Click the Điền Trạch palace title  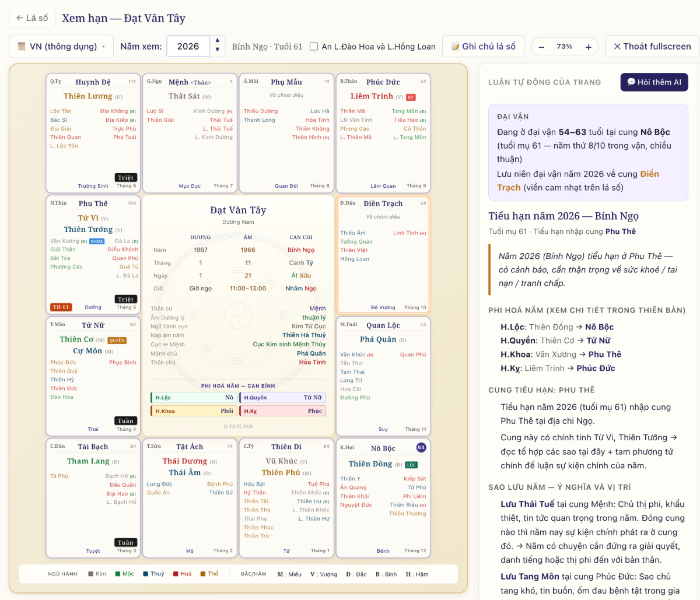click(x=383, y=203)
